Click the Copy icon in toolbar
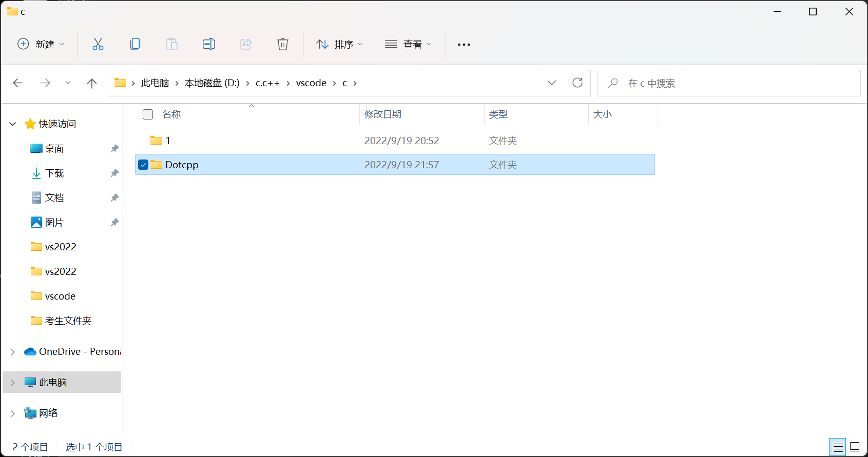This screenshot has width=868, height=457. pos(135,45)
